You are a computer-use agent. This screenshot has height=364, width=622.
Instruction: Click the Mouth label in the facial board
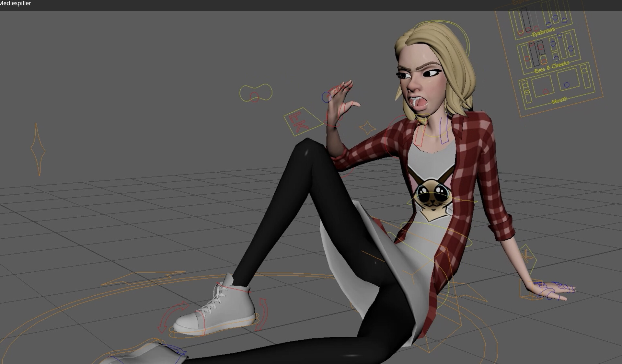560,100
